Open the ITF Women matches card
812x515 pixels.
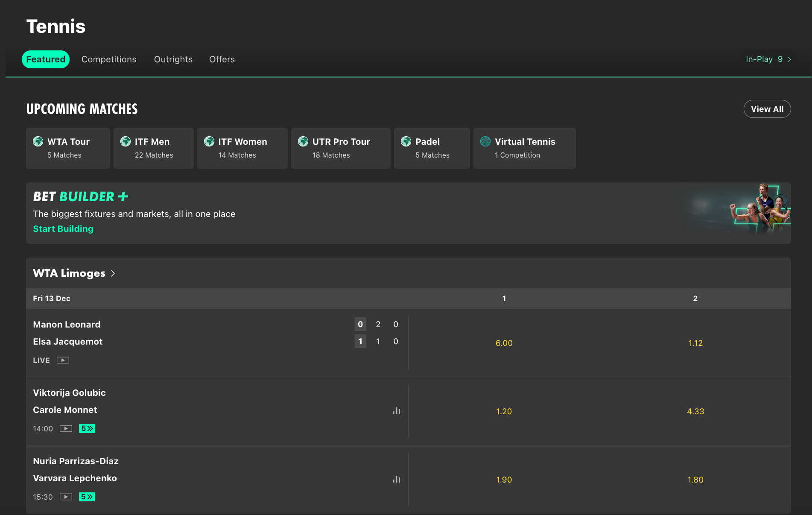click(x=209, y=141)
